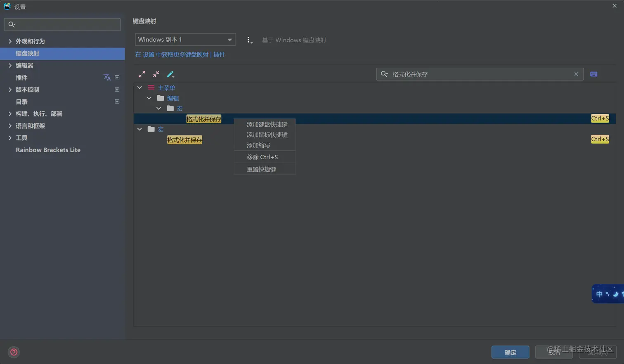Expand the 编辑器 settings section
This screenshot has width=624, height=364.
[10, 65]
